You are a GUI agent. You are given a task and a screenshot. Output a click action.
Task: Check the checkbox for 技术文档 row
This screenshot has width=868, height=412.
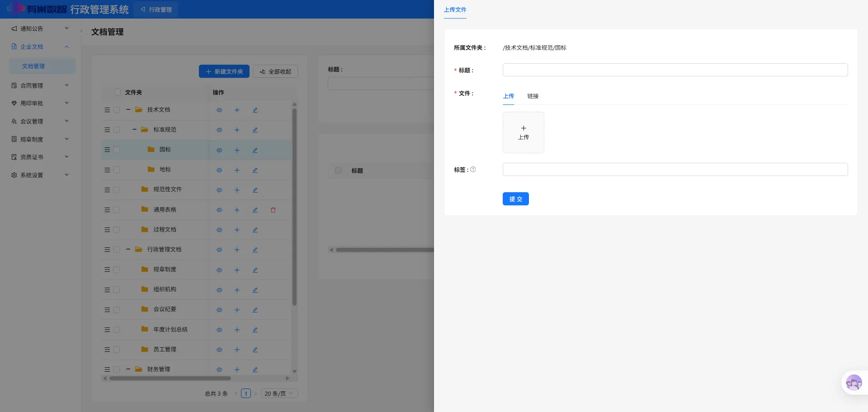117,110
